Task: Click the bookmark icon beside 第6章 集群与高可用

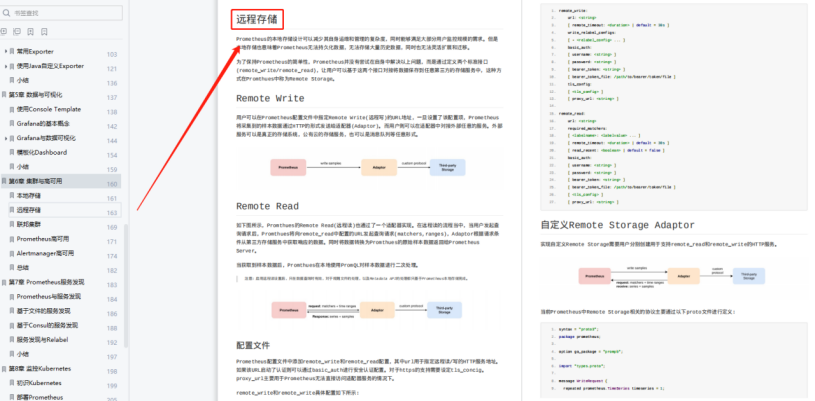Action: coord(4,182)
